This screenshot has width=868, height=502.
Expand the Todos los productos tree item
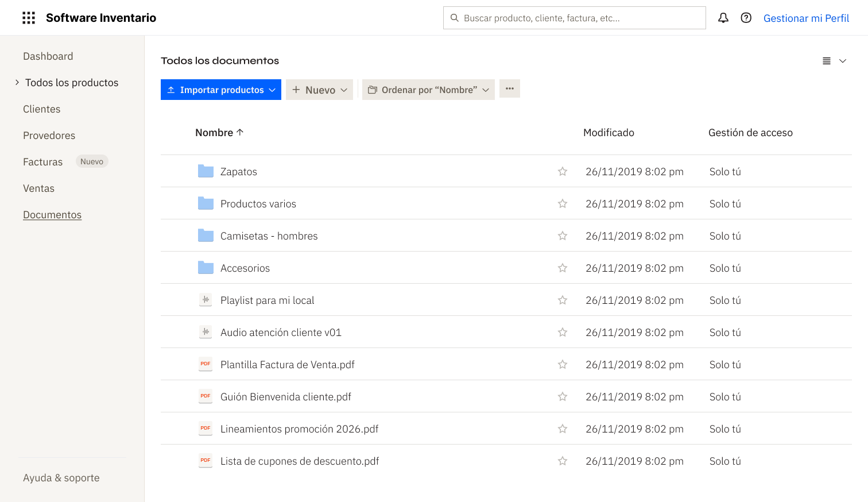[x=17, y=83]
